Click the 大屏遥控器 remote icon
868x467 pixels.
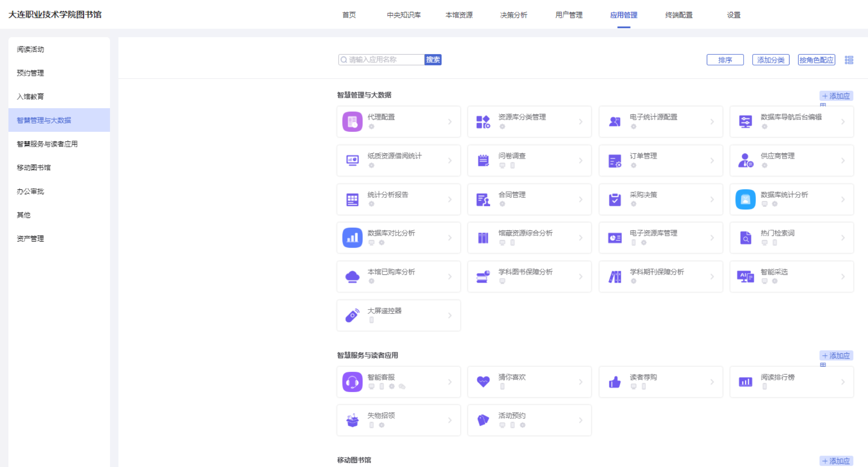[x=352, y=315]
